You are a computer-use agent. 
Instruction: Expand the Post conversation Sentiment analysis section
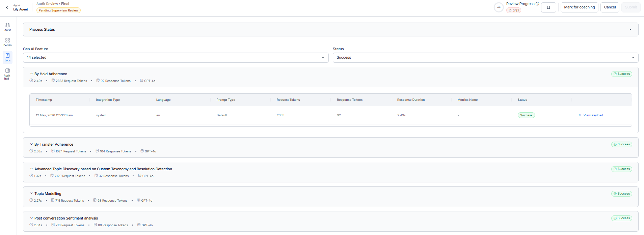pos(31,218)
